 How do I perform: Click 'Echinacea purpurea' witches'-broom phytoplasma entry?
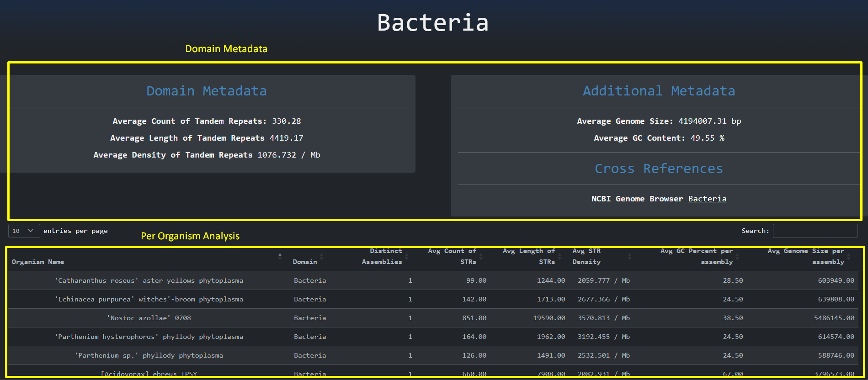tap(149, 299)
